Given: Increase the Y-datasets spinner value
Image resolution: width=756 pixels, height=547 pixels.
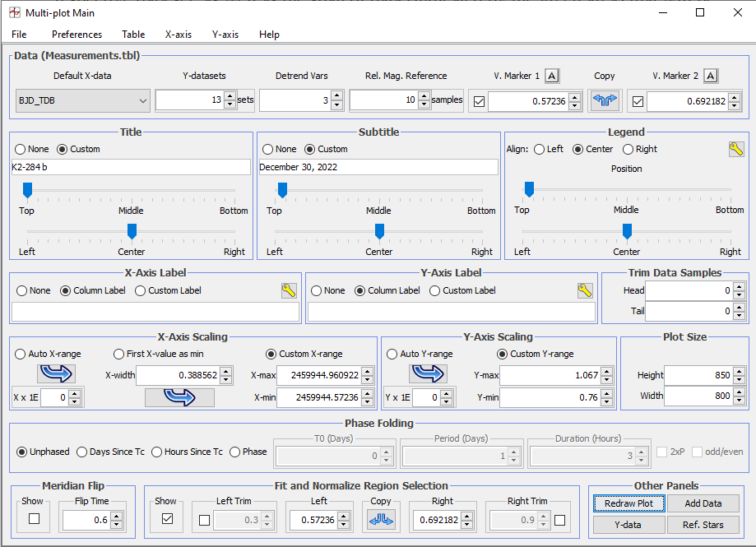Looking at the screenshot, I should click(x=229, y=97).
